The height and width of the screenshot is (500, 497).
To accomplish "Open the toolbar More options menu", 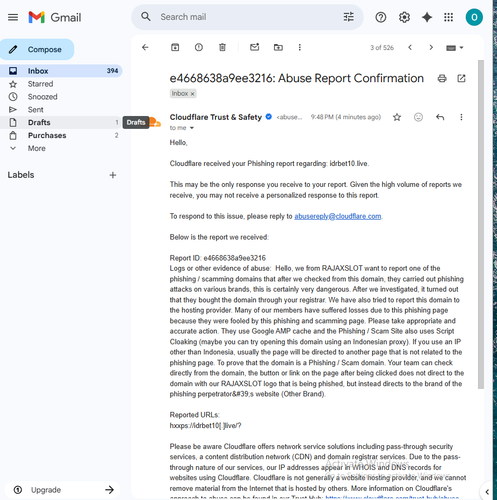I will tap(300, 47).
